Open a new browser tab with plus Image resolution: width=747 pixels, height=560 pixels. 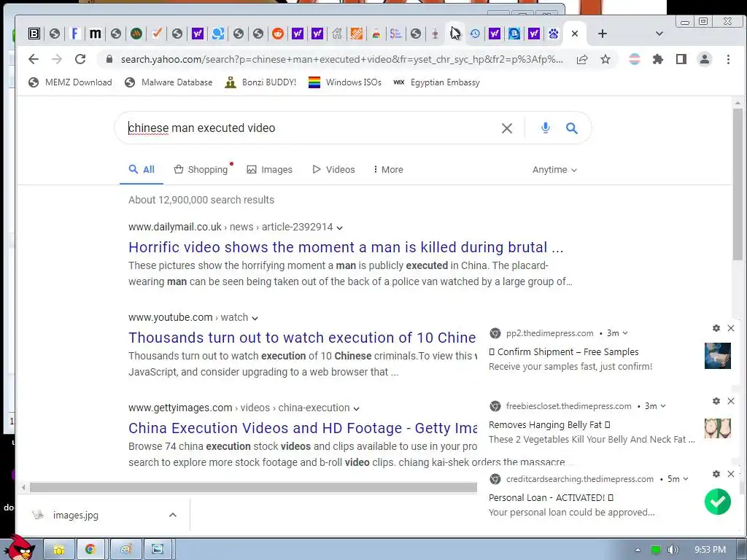coord(602,34)
